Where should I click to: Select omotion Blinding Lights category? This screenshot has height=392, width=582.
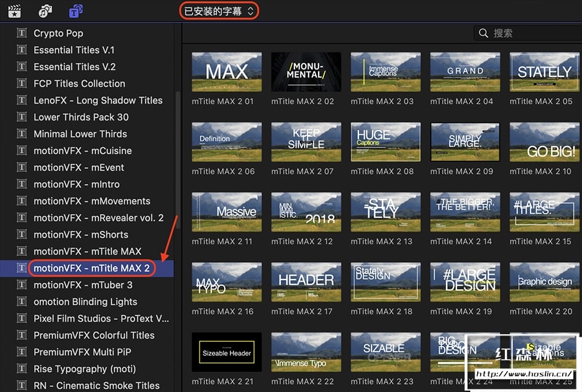tap(85, 301)
